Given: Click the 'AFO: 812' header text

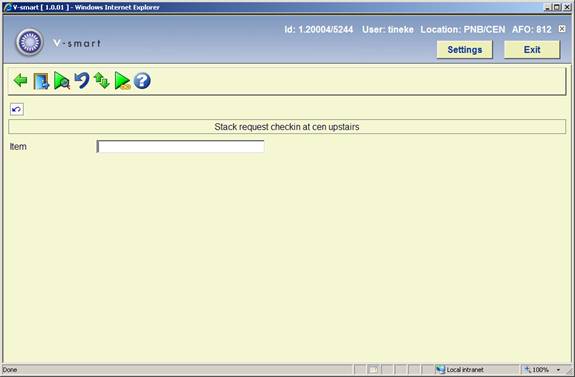Looking at the screenshot, I should pos(532,29).
